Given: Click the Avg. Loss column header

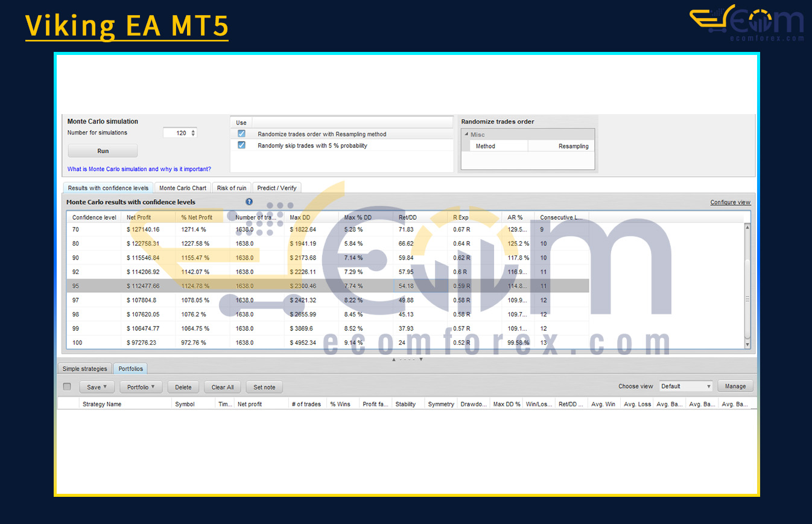Looking at the screenshot, I should point(637,404).
